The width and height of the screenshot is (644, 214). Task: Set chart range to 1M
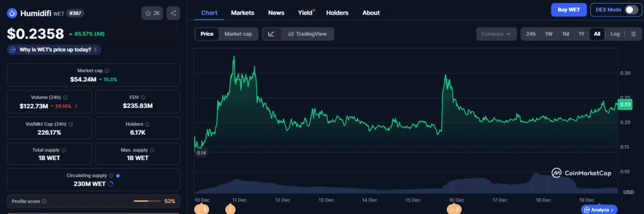[566, 34]
